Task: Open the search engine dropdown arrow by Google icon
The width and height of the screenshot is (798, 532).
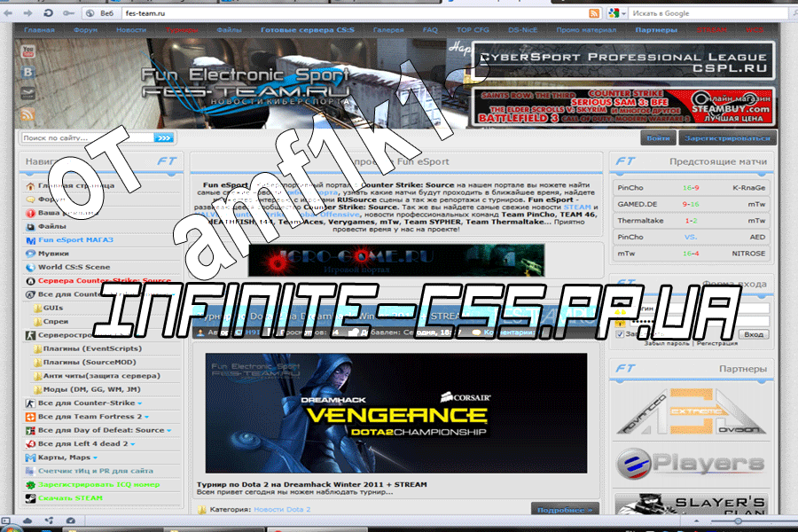Action: click(624, 14)
